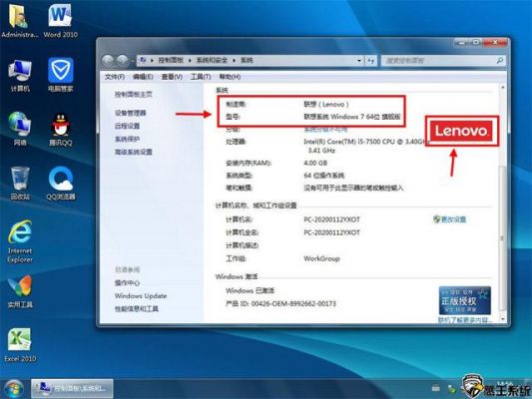Screen dimensions: 532x399
Task: Launch Excel 2010 desktop icon
Action: [20, 345]
